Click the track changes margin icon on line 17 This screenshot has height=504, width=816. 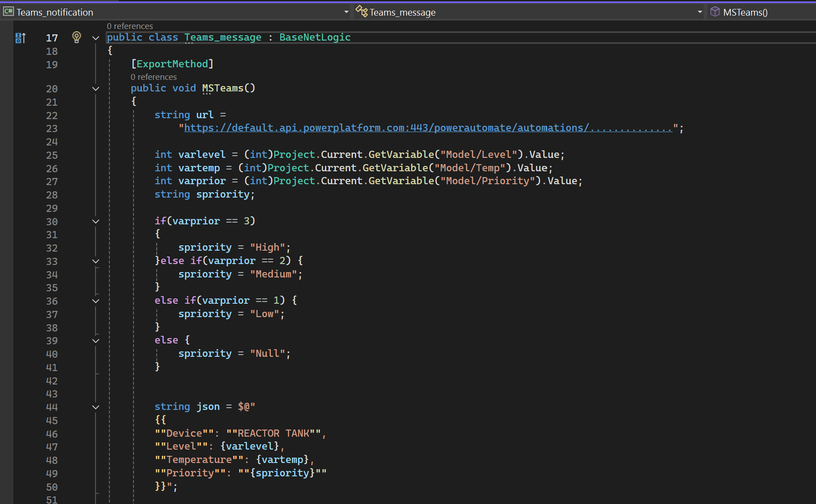pos(21,38)
